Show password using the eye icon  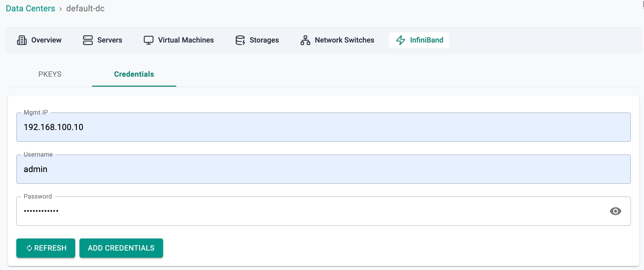[615, 211]
